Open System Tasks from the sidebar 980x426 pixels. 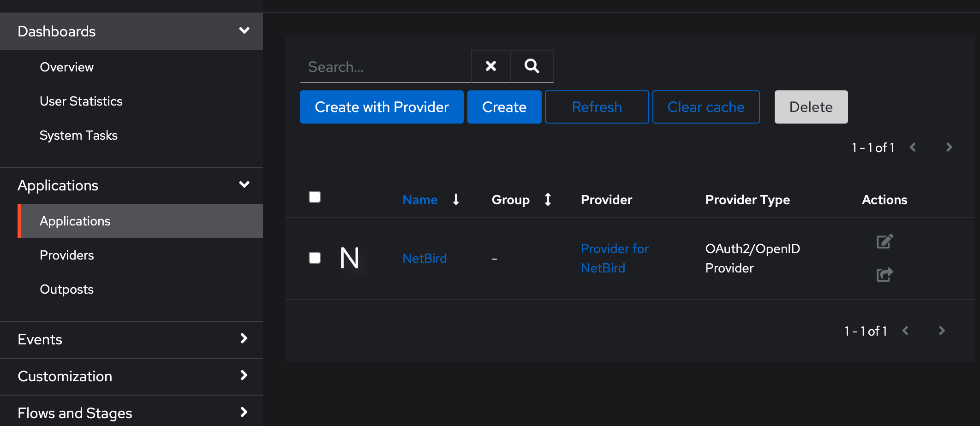[x=78, y=135]
